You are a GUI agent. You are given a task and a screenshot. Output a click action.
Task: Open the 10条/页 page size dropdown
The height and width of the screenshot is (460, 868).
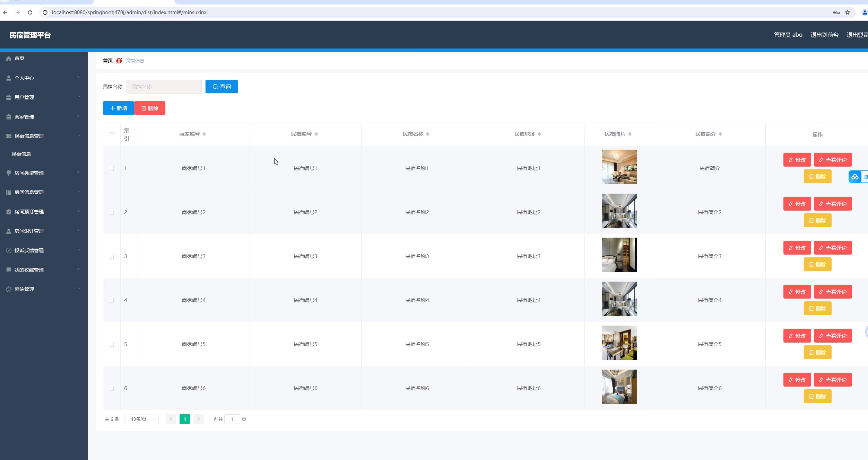tap(141, 419)
